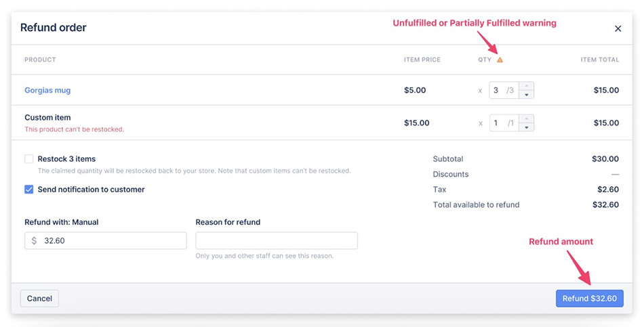
Task: Select the Custom item quantity field
Action: 504,123
